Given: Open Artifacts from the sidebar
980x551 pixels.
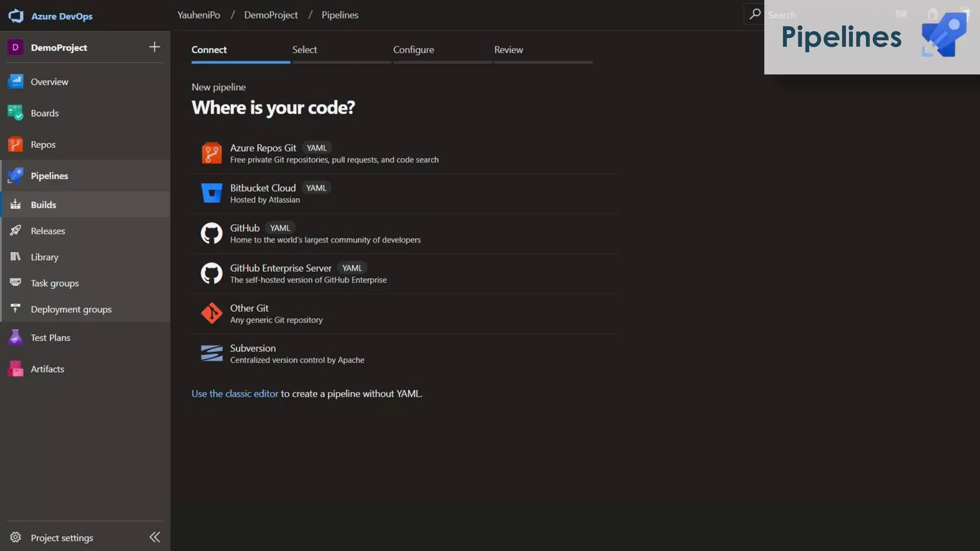Looking at the screenshot, I should (47, 369).
